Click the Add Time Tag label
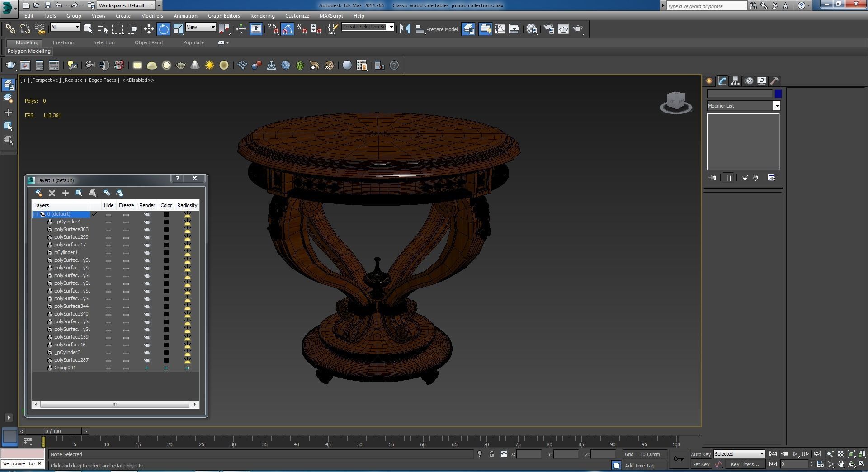Screen dimensions: 868x472 [x=639, y=466]
